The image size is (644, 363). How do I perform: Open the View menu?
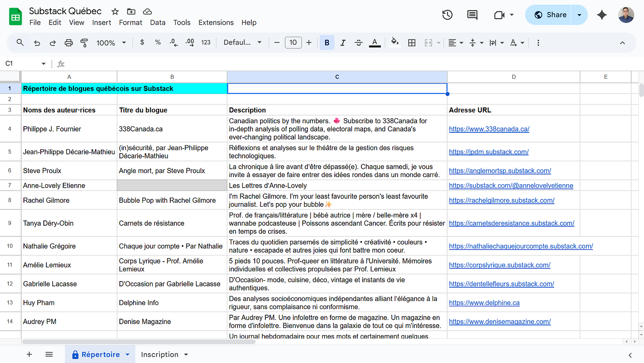[x=77, y=23]
